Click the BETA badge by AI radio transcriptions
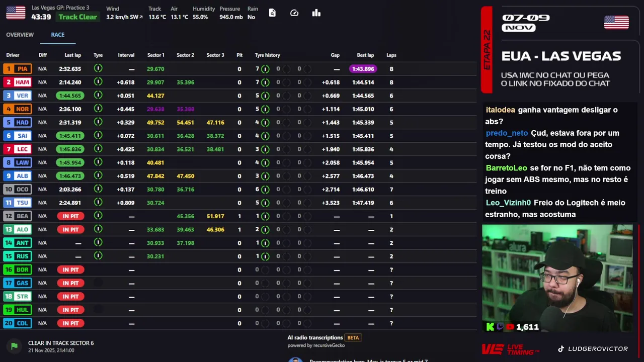 coord(353,338)
